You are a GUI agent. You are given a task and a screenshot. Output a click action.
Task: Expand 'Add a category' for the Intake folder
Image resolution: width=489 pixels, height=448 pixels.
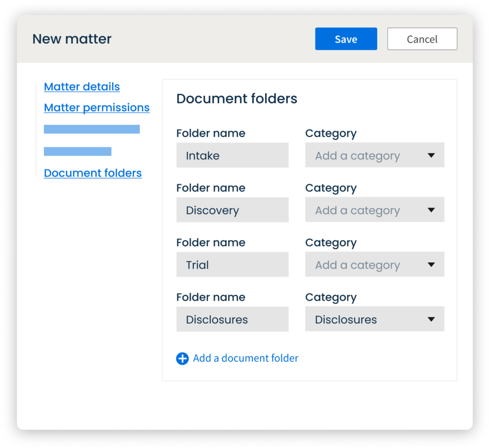click(x=368, y=156)
